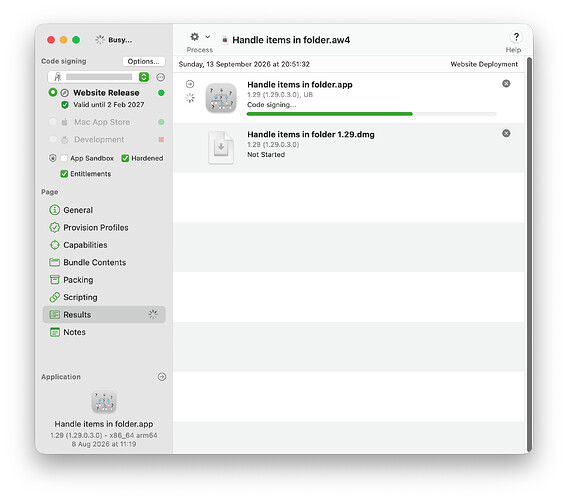The height and width of the screenshot is (500, 567).
Task: Cancel the Handle items in folder.app task
Action: 506,84
